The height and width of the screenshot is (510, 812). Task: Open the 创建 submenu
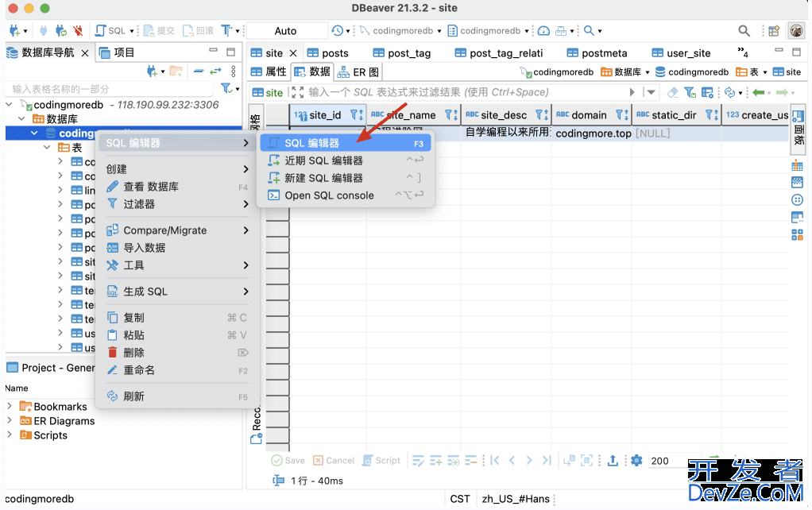tap(177, 168)
